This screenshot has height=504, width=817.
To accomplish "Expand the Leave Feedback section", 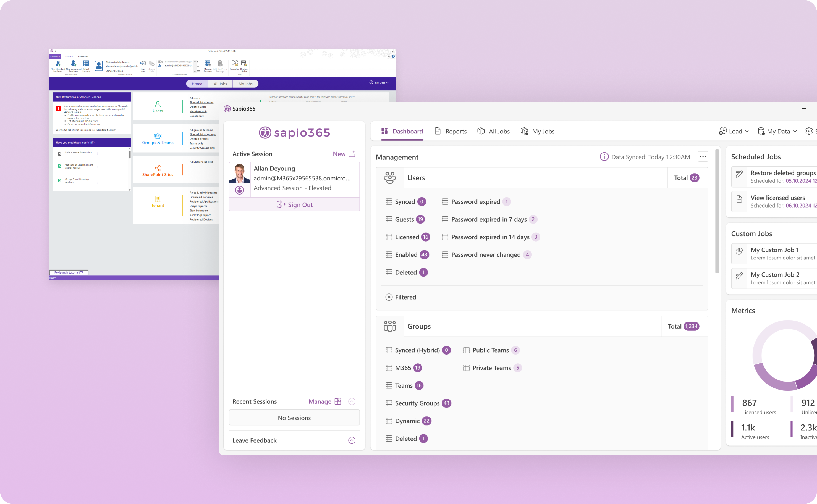I will (x=352, y=440).
